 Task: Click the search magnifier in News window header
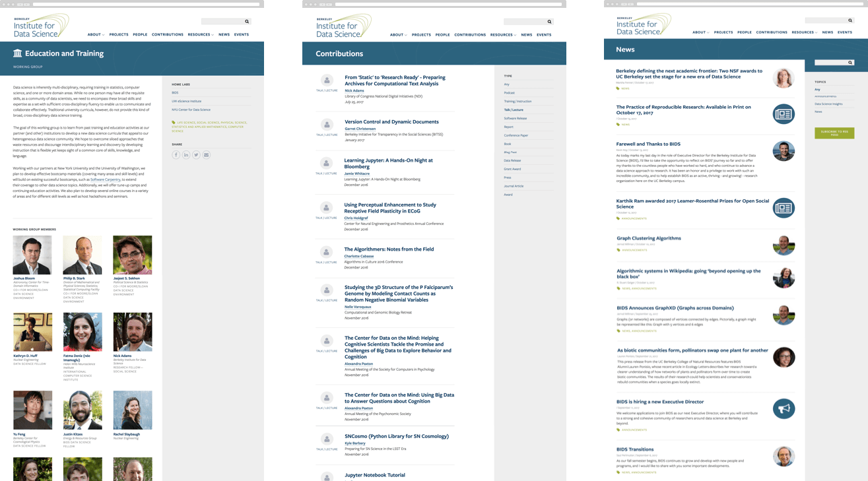pyautogui.click(x=850, y=21)
